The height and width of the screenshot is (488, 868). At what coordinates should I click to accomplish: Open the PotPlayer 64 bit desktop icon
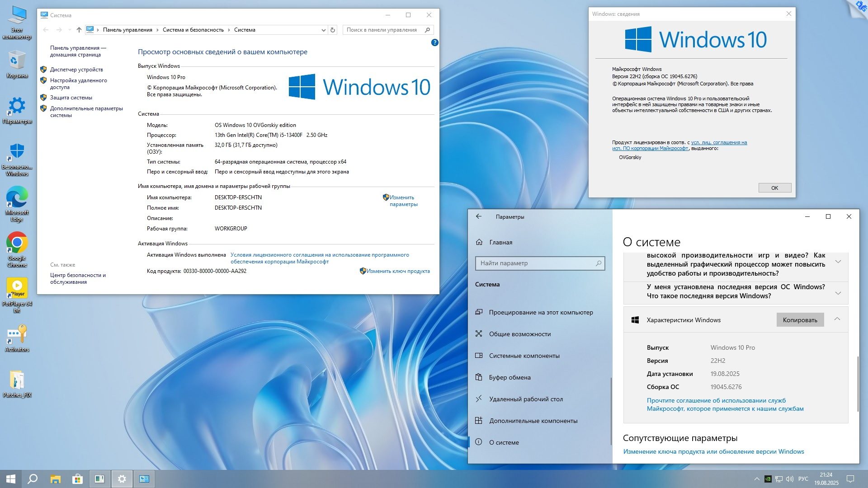17,288
